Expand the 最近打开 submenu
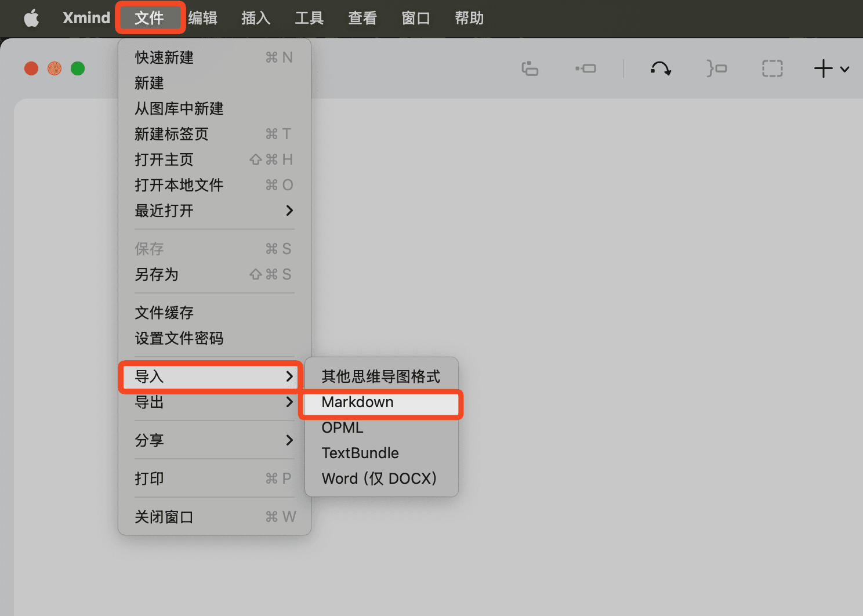Screen dimensions: 863x616 215,211
